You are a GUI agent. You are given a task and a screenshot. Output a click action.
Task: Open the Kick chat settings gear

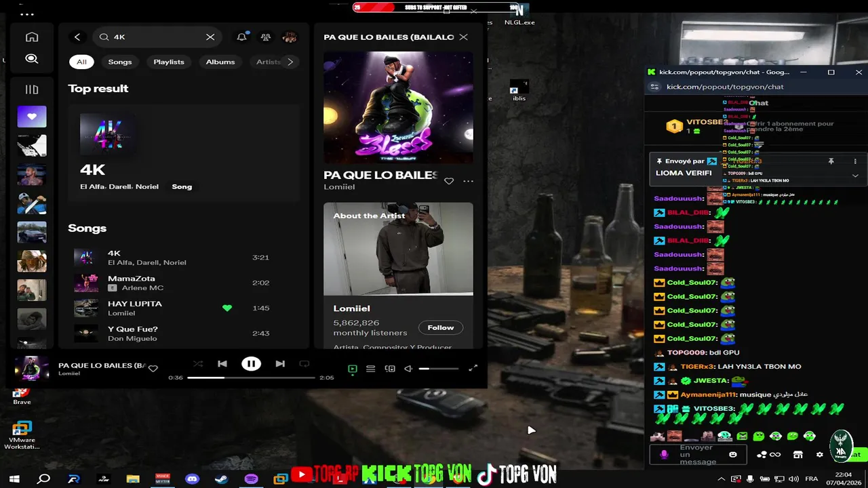[x=820, y=455]
